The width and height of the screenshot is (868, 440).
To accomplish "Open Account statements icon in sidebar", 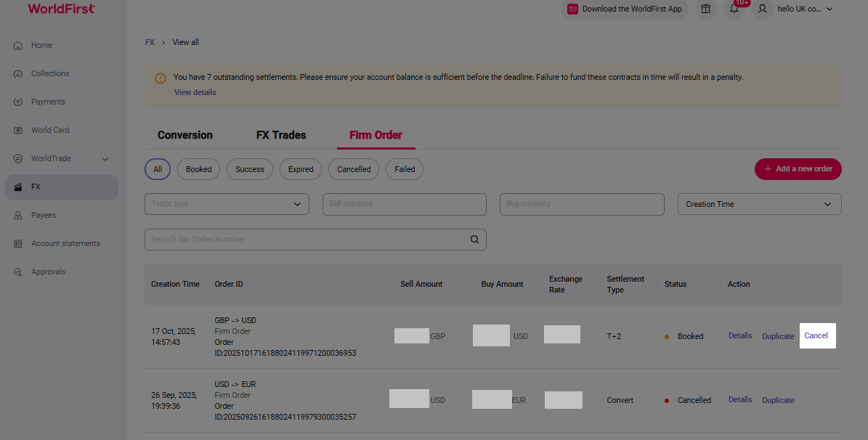I will tap(18, 244).
